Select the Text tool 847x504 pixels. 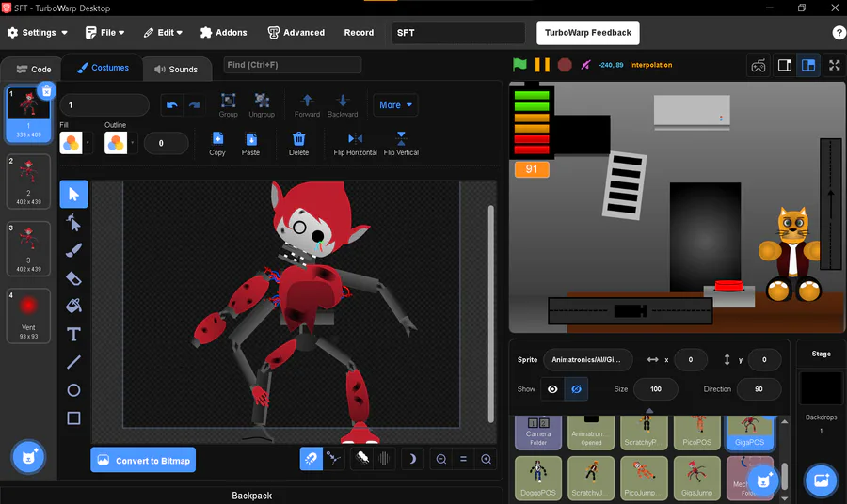tap(73, 334)
